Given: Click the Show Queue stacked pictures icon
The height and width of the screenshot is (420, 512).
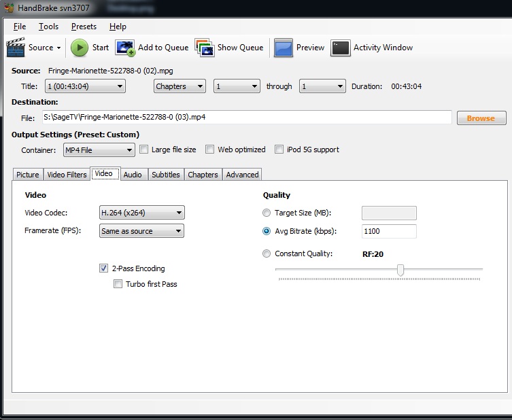Looking at the screenshot, I should pos(205,48).
